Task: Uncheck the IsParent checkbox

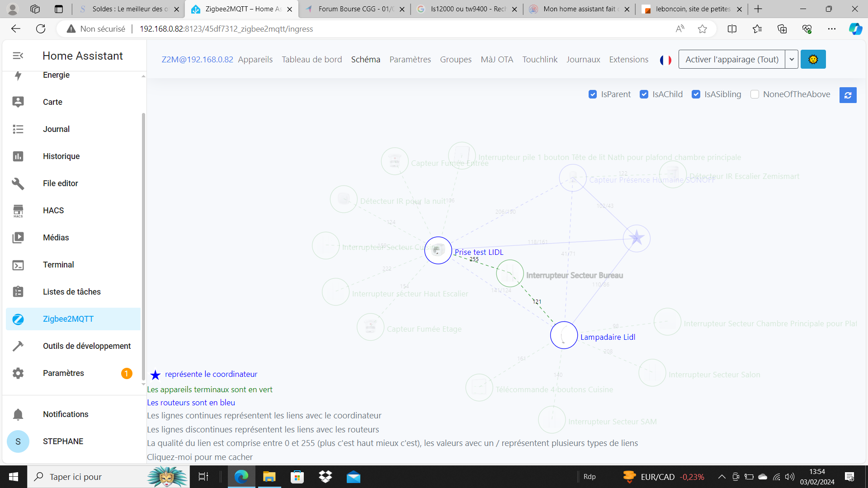Action: pos(593,94)
